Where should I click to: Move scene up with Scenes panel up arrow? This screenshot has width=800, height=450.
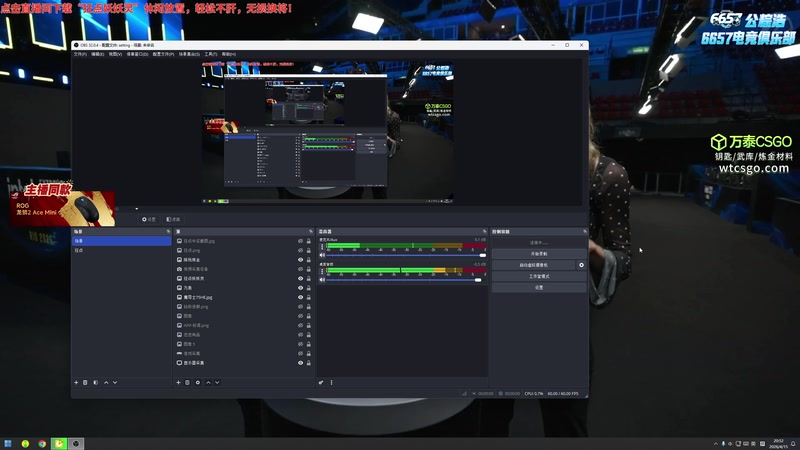tap(106, 382)
